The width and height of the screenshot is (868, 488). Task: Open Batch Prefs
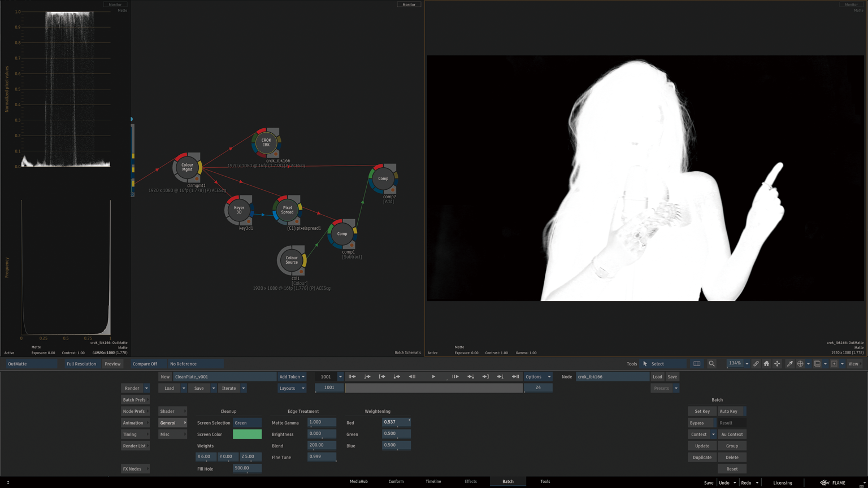click(x=134, y=400)
